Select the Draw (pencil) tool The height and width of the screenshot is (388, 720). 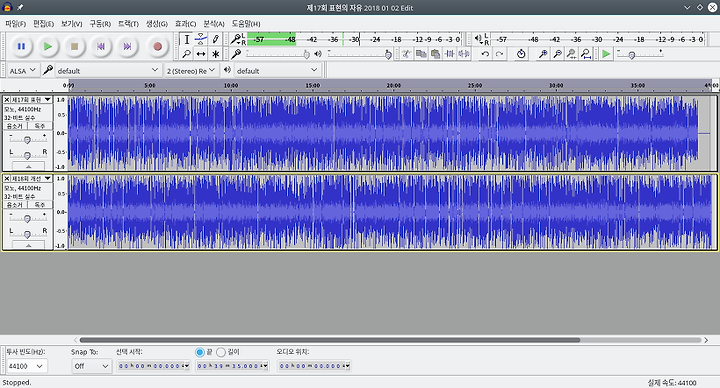[x=215, y=39]
